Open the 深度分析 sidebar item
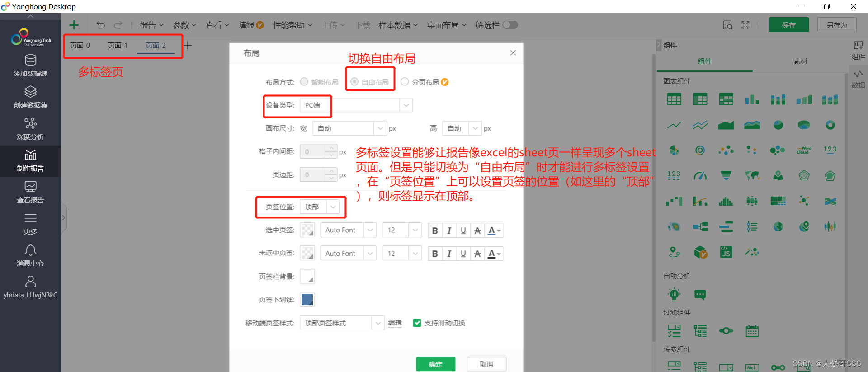 (x=30, y=129)
